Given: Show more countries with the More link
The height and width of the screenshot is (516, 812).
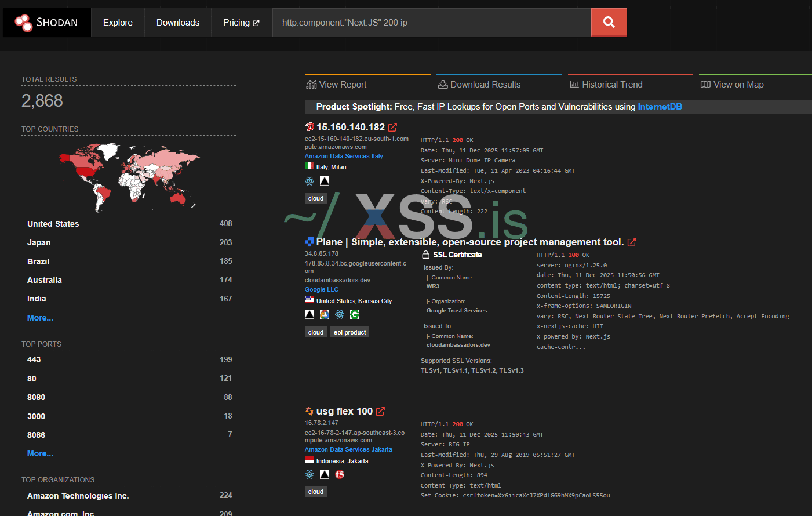Looking at the screenshot, I should click(x=40, y=318).
